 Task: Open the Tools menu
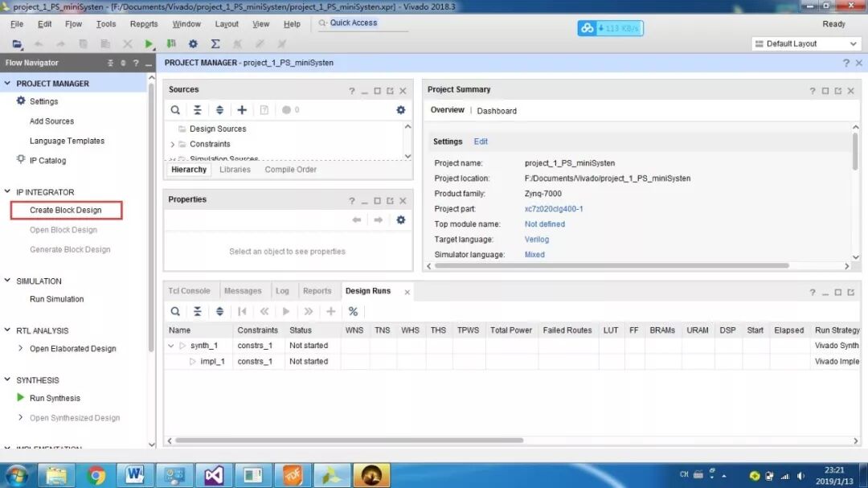pyautogui.click(x=106, y=24)
